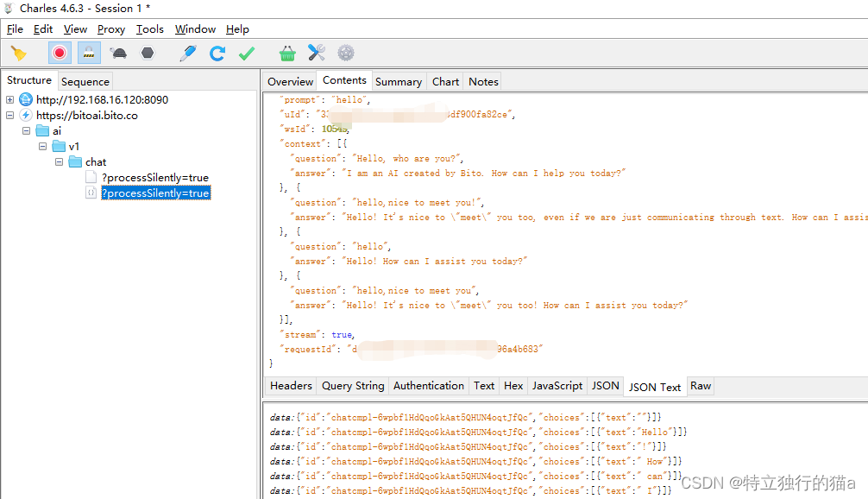Collapse the chat folder node
This screenshot has height=499, width=868.
60,161
